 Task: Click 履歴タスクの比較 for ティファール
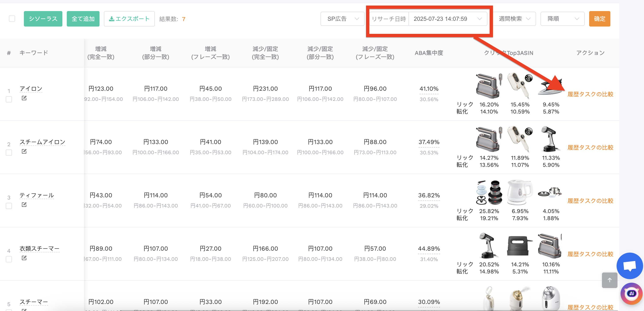coord(590,201)
